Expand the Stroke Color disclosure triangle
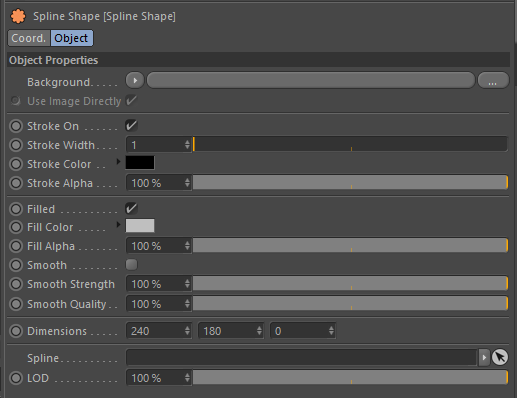Image resolution: width=517 pixels, height=398 pixels. pyautogui.click(x=118, y=162)
